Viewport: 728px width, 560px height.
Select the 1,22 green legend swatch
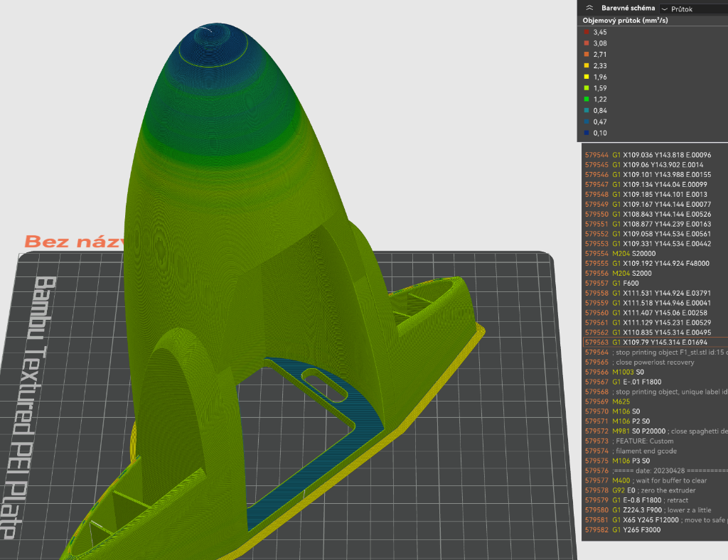coord(587,99)
